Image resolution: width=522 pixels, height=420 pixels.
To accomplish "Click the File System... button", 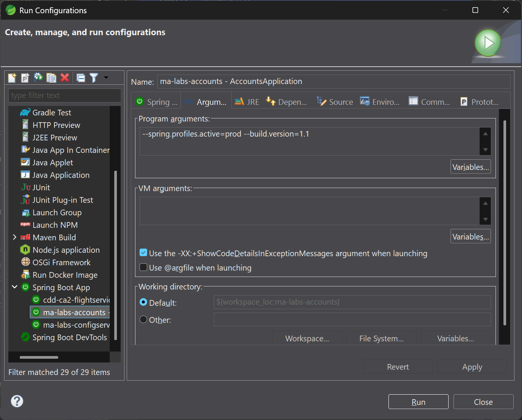I will 381,338.
